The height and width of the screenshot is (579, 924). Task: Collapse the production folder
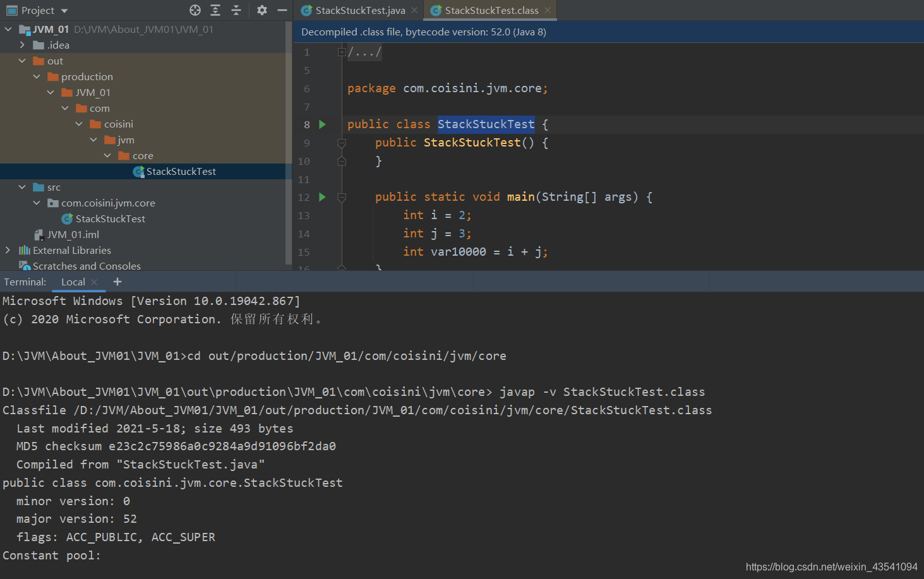(37, 76)
